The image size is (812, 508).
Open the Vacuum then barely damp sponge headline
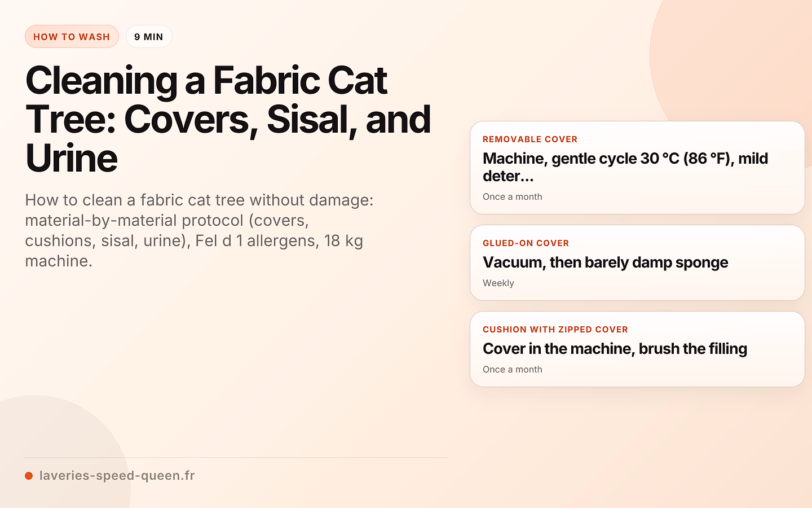click(x=606, y=262)
